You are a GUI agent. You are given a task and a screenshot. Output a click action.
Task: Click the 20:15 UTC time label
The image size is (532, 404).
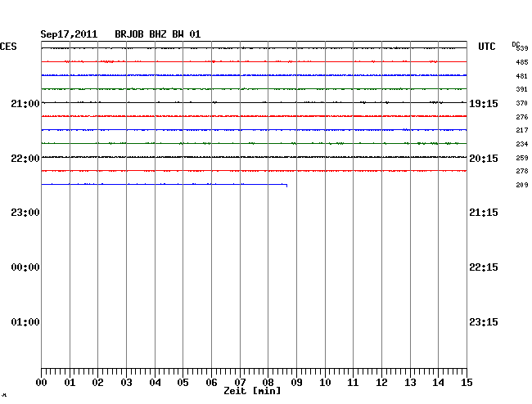pyautogui.click(x=484, y=159)
